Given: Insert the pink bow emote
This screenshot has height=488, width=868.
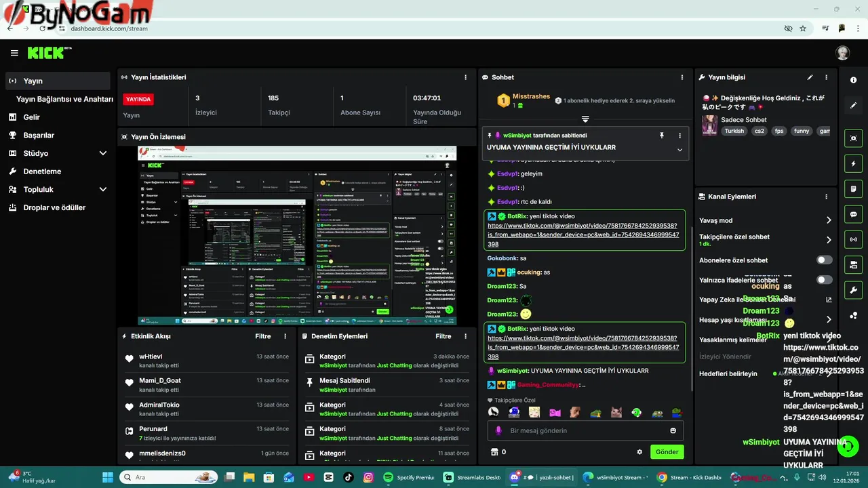Looking at the screenshot, I should click(555, 412).
